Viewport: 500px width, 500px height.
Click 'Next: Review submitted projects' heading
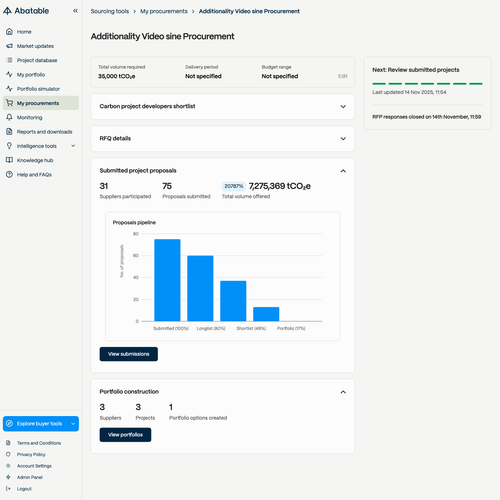[x=416, y=70]
